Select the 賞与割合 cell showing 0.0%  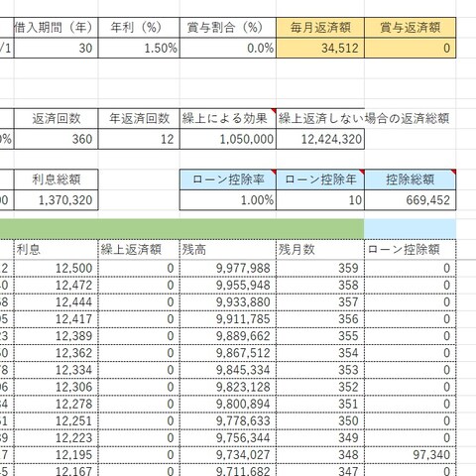pyautogui.click(x=228, y=49)
